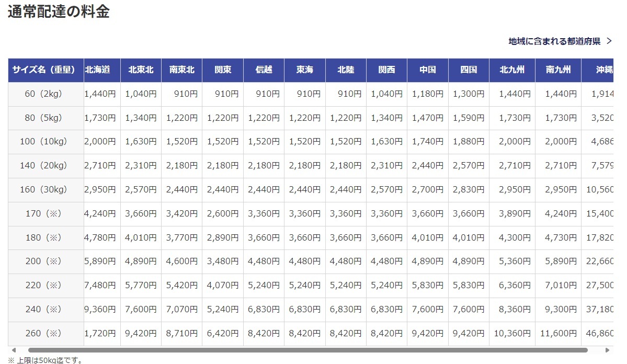Click the 東海 column header

(x=305, y=70)
